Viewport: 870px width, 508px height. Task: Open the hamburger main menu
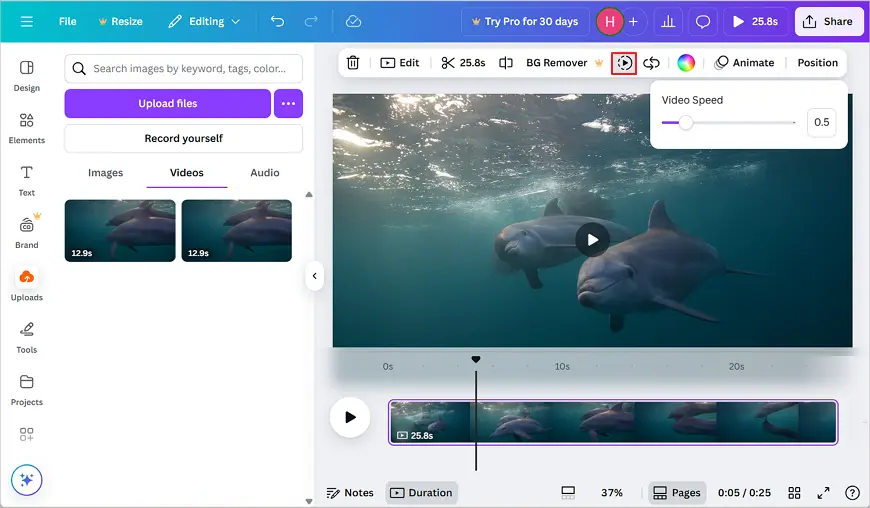(x=27, y=22)
